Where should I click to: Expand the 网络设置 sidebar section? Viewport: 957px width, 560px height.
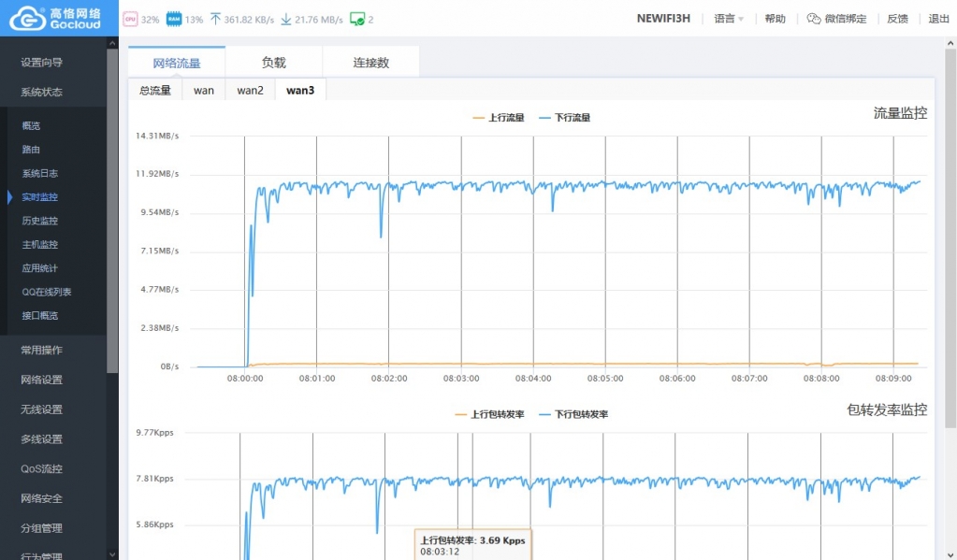tap(41, 381)
